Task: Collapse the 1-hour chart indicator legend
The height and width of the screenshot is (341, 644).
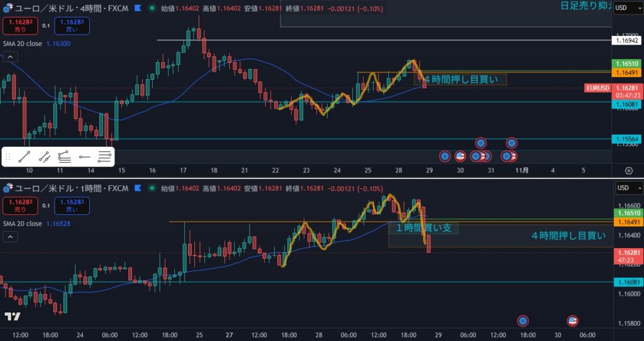Action: tap(10, 236)
